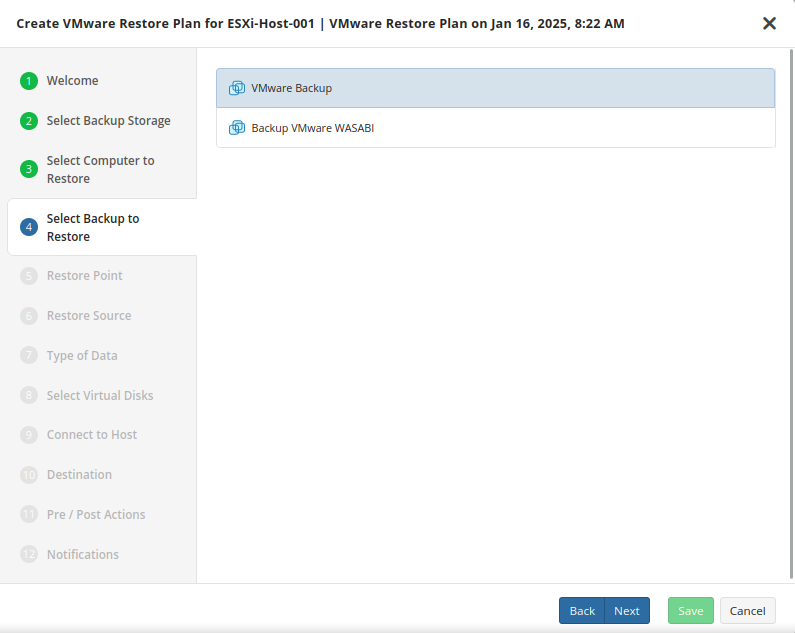Cancel the restore plan wizard
This screenshot has height=633, width=795.
click(747, 611)
